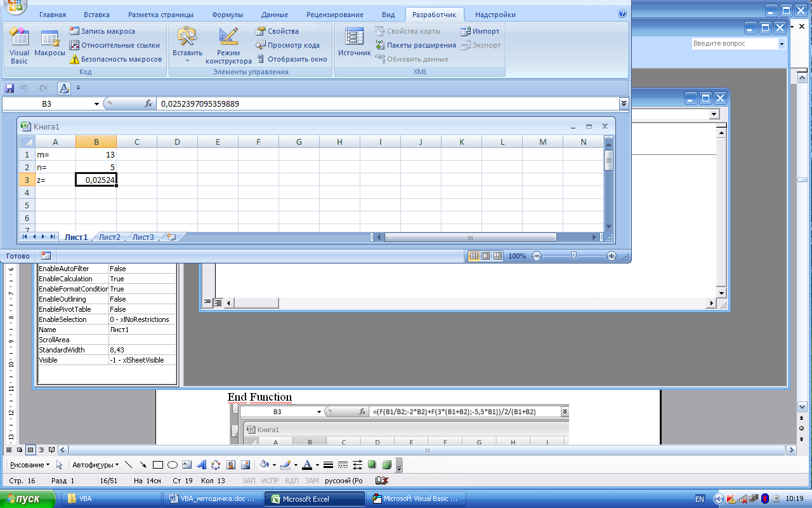Click zoom out minus button
Viewport: 812px width, 508px height.
click(537, 256)
